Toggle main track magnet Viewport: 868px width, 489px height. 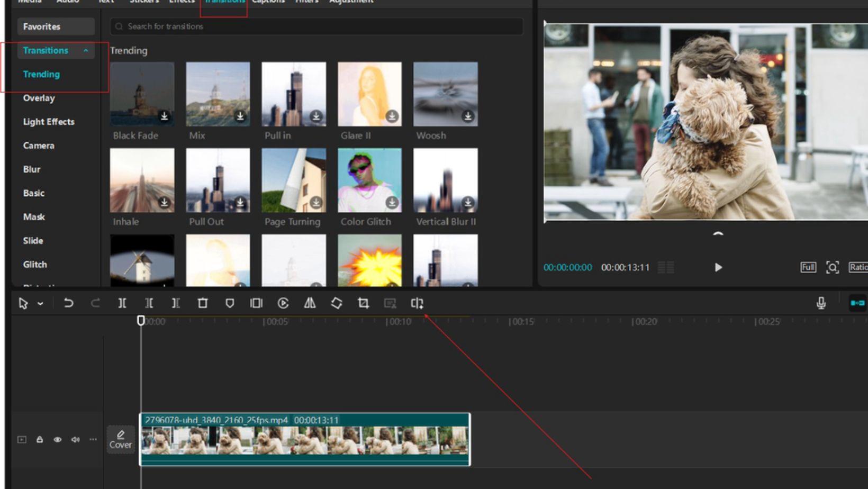click(x=857, y=303)
